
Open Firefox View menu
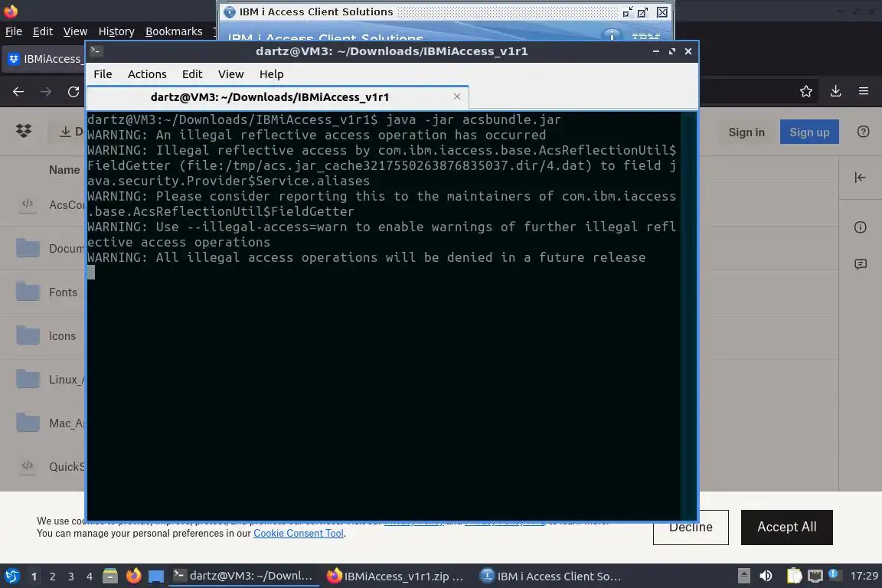(75, 31)
